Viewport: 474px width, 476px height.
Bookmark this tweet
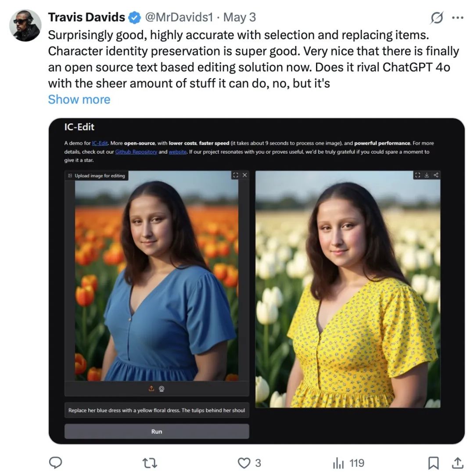point(433,463)
